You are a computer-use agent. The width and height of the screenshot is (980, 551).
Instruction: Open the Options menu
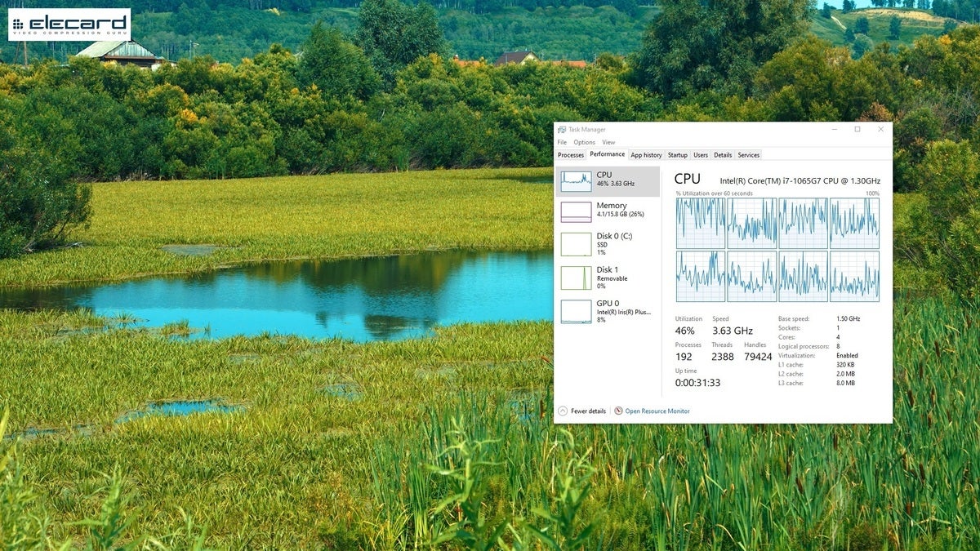click(584, 142)
